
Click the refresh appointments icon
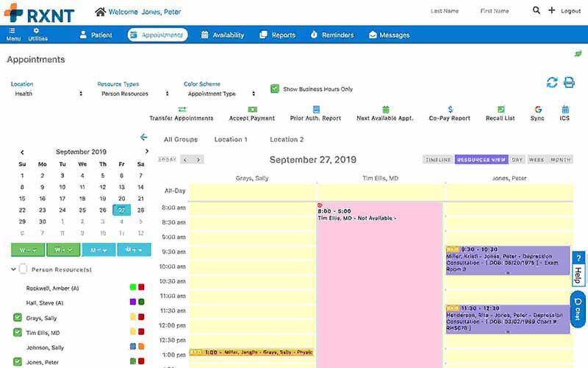coord(552,82)
